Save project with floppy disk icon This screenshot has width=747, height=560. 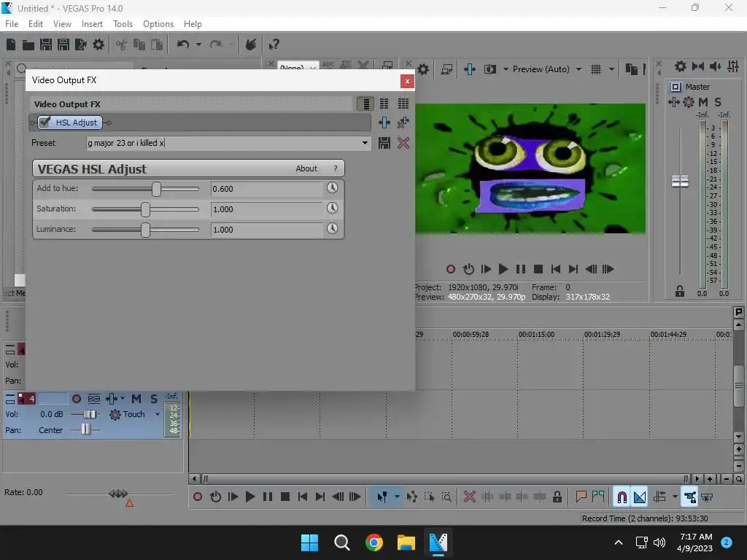(x=46, y=44)
